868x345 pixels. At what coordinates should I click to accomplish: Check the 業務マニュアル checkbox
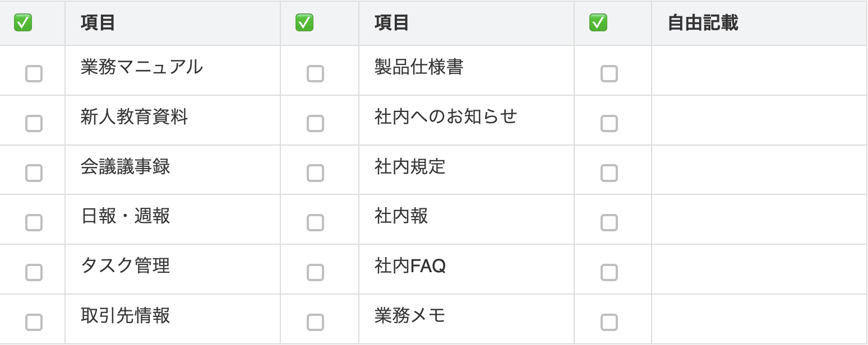click(34, 73)
